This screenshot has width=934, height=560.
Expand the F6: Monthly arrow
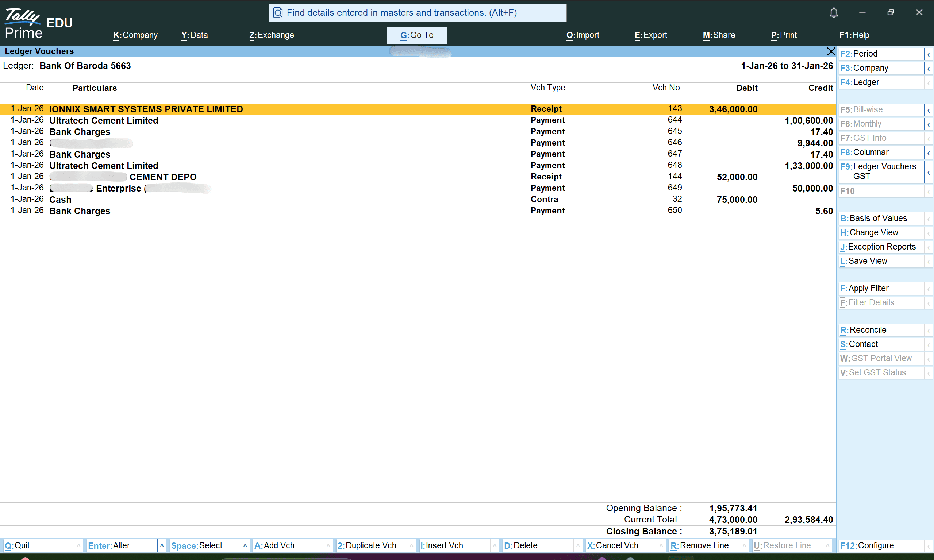(x=928, y=124)
